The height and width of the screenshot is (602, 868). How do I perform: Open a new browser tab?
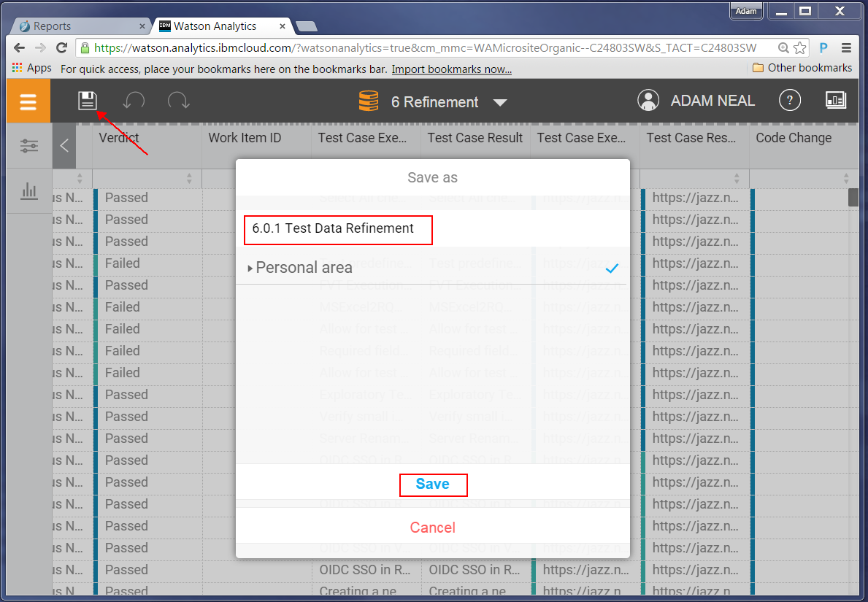pyautogui.click(x=306, y=26)
